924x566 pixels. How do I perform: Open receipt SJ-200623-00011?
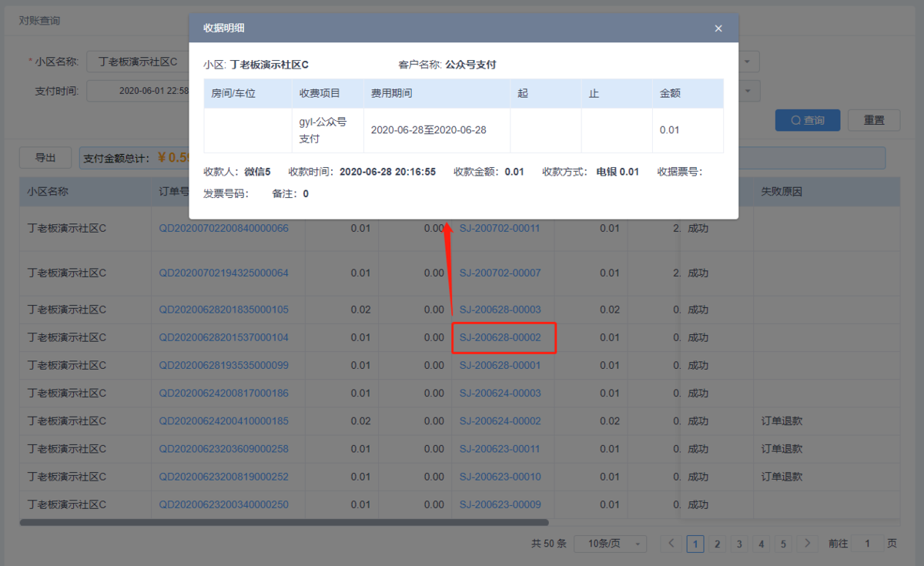(x=500, y=449)
